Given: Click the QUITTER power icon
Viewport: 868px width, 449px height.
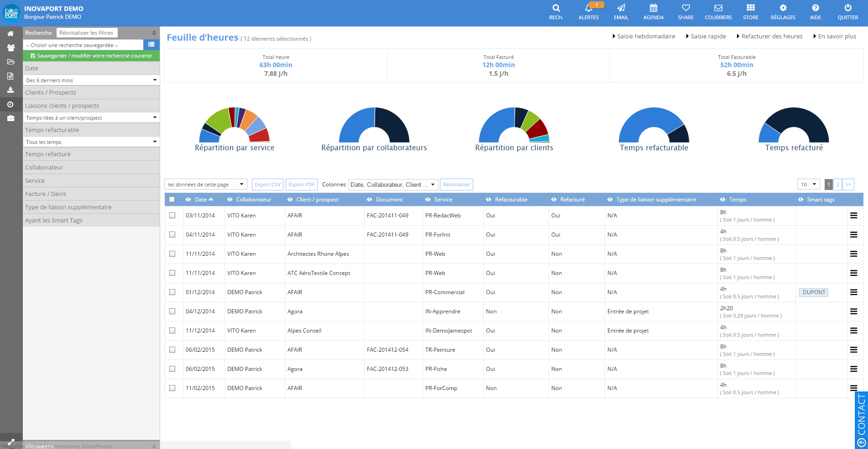Looking at the screenshot, I should coord(848,8).
